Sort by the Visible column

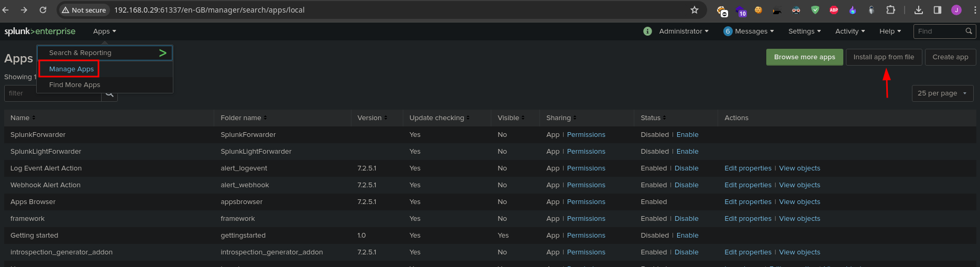[x=511, y=118]
